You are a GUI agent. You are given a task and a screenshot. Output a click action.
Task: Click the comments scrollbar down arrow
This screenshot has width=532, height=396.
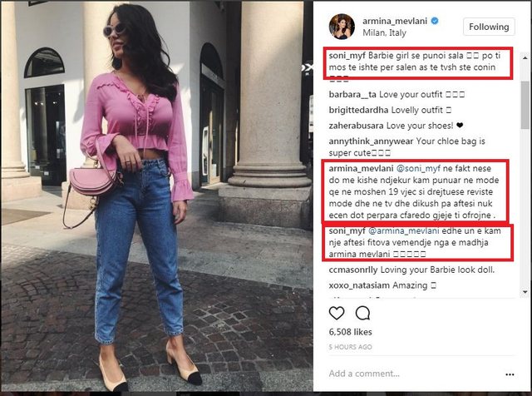point(525,292)
